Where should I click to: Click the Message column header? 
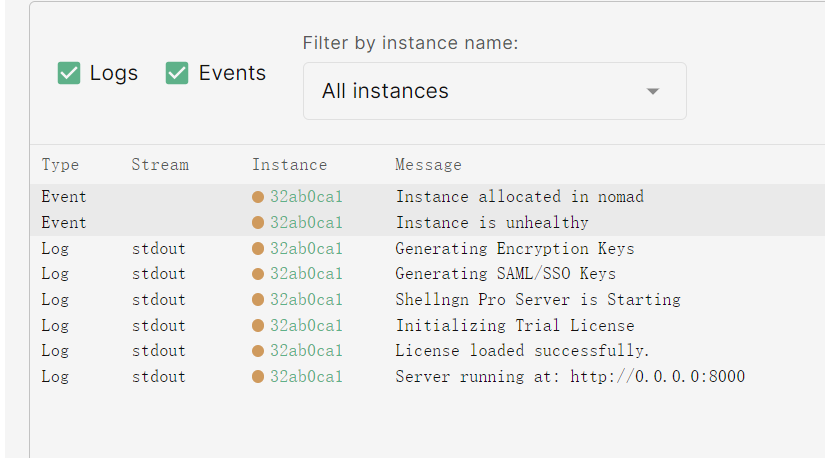click(428, 165)
